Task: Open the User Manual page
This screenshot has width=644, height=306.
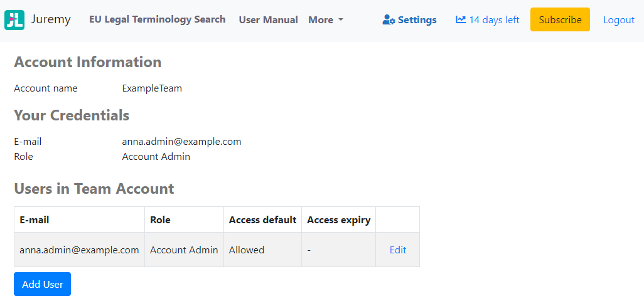Action: pyautogui.click(x=268, y=20)
